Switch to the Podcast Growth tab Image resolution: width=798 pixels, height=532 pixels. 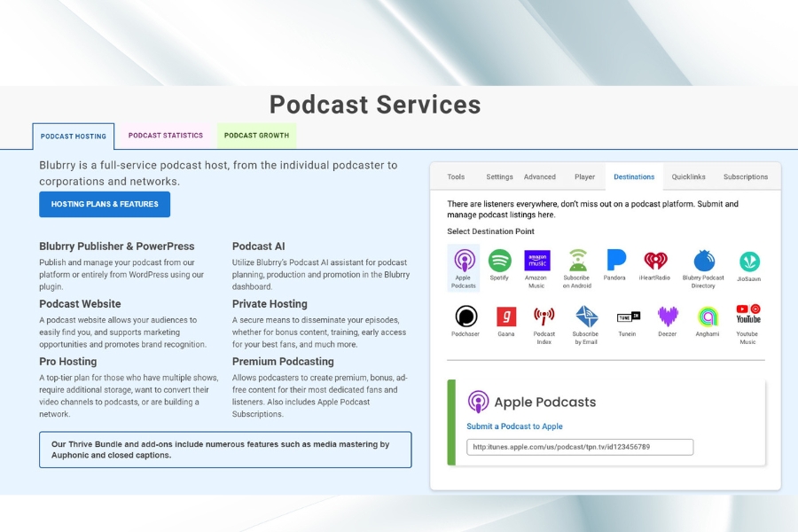pos(256,136)
